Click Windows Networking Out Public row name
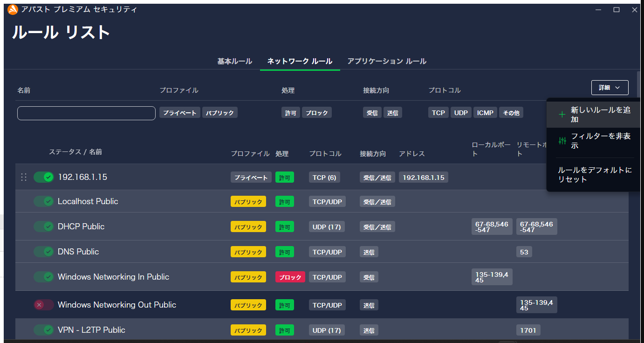The image size is (644, 343). point(117,305)
